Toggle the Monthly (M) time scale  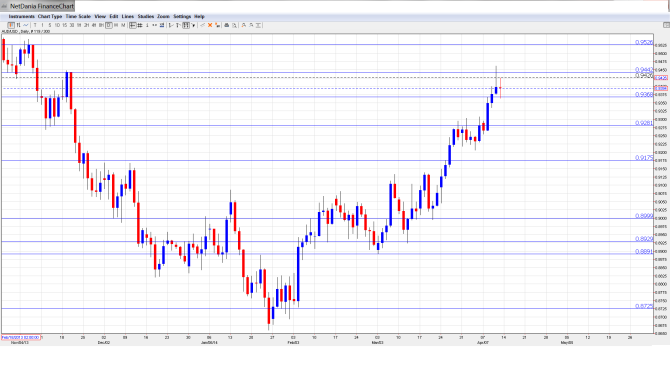(123, 25)
